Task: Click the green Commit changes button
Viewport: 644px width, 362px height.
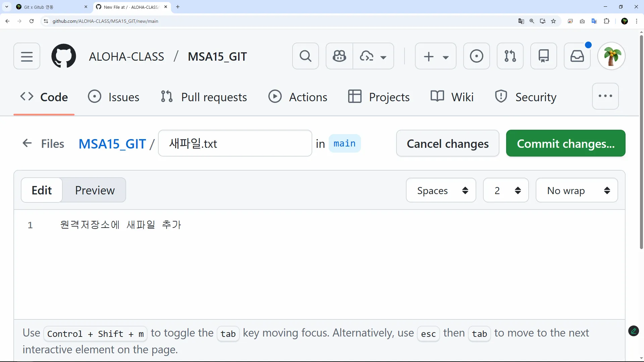Action: (566, 143)
